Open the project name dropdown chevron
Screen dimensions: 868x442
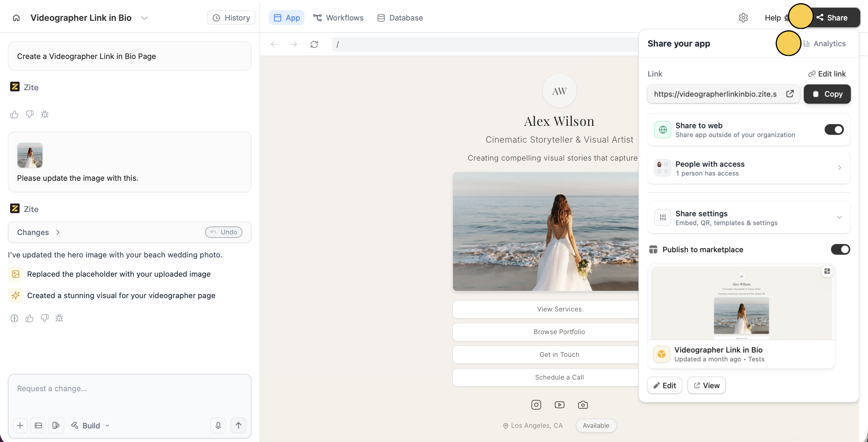[x=144, y=18]
